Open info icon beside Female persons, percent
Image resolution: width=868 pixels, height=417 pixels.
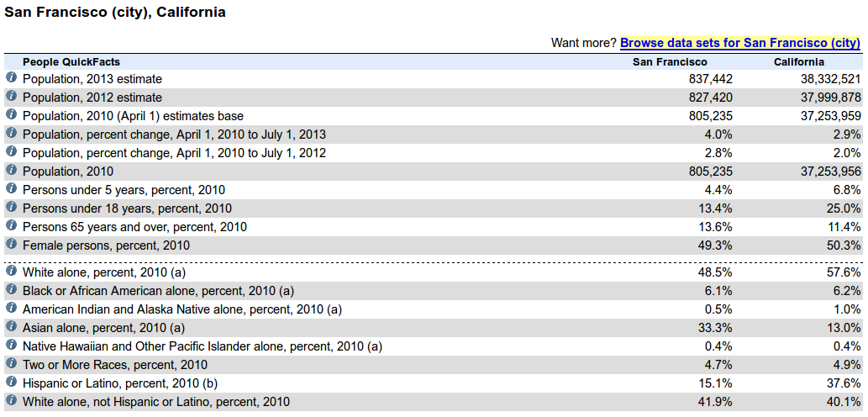click(x=12, y=244)
